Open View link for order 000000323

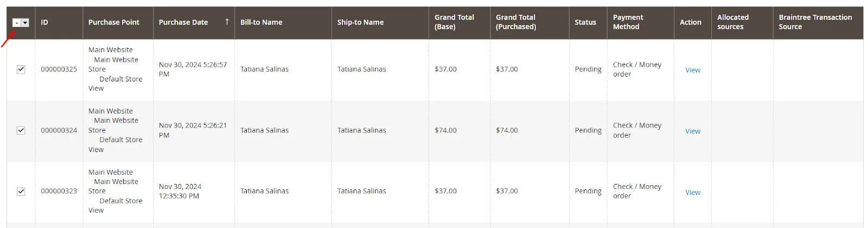pos(693,193)
